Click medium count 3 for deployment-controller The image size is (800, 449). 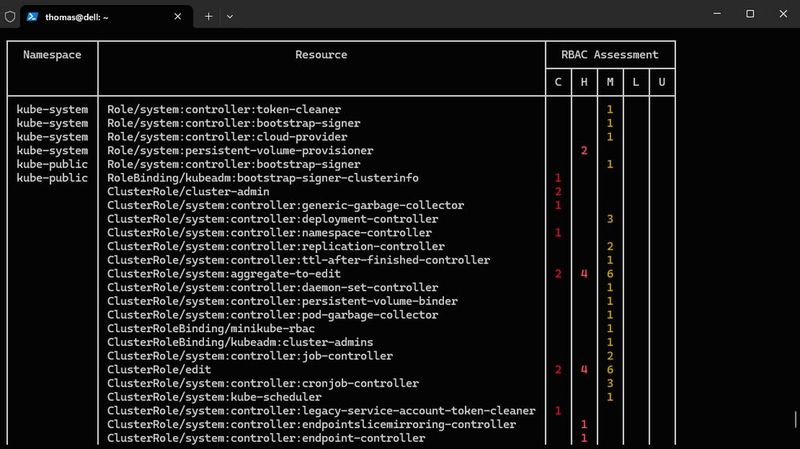pos(610,219)
